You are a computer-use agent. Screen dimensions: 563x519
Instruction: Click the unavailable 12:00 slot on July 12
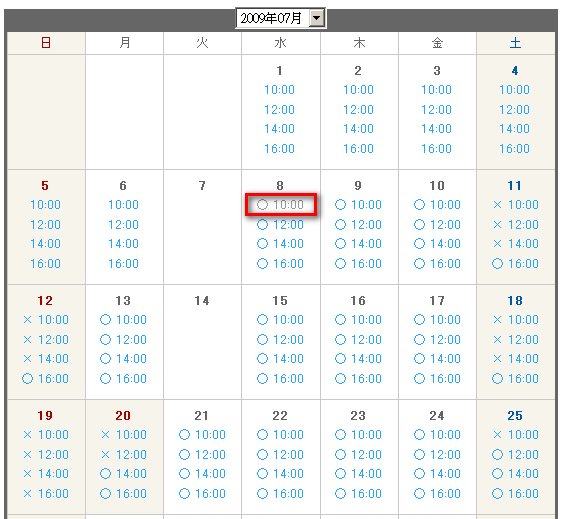(x=46, y=339)
